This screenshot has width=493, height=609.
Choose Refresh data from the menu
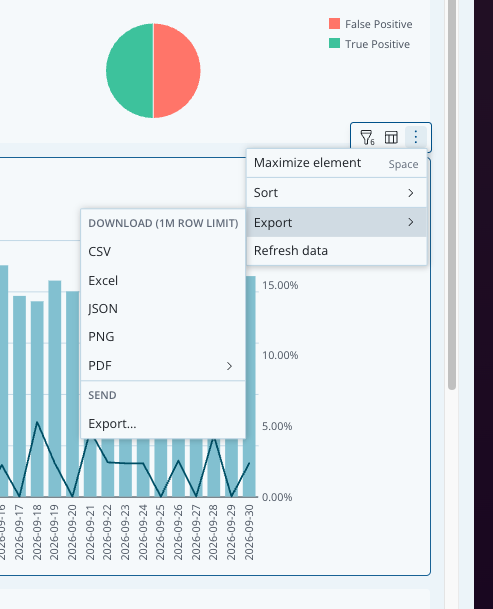point(336,251)
